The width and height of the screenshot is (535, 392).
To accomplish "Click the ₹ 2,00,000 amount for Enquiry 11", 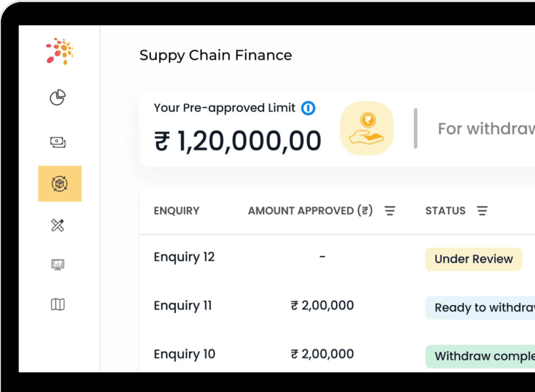I will [x=322, y=306].
